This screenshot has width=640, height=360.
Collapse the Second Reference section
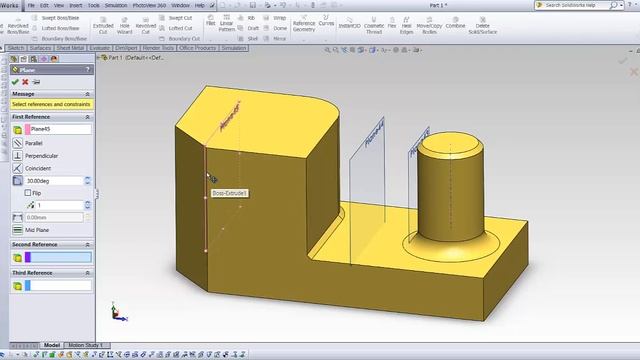pyautogui.click(x=87, y=244)
